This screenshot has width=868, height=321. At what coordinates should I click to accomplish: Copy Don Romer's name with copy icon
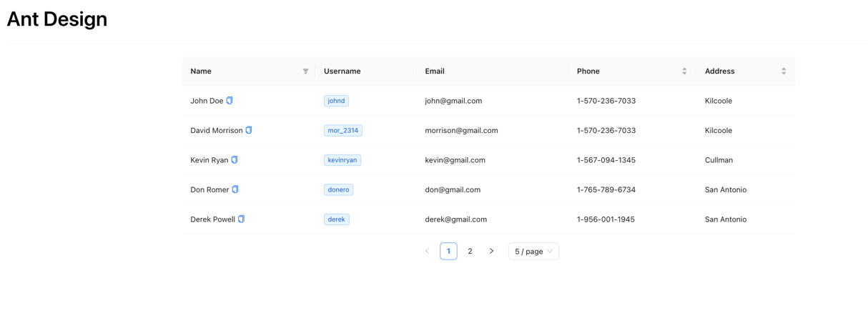point(235,189)
